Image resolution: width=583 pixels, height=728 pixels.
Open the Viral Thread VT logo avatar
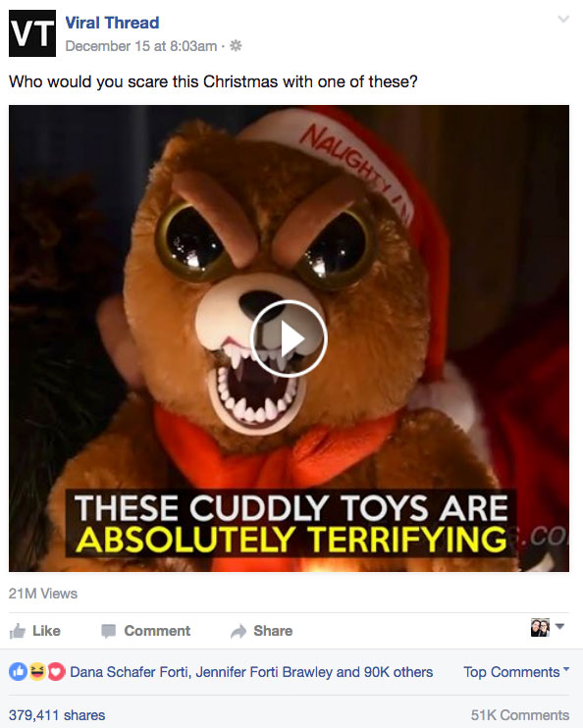tap(32, 33)
